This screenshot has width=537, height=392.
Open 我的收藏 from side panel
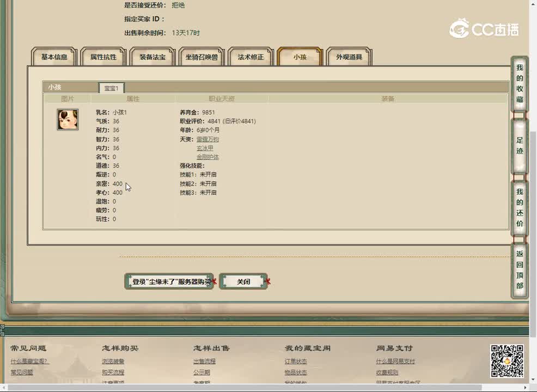click(520, 83)
